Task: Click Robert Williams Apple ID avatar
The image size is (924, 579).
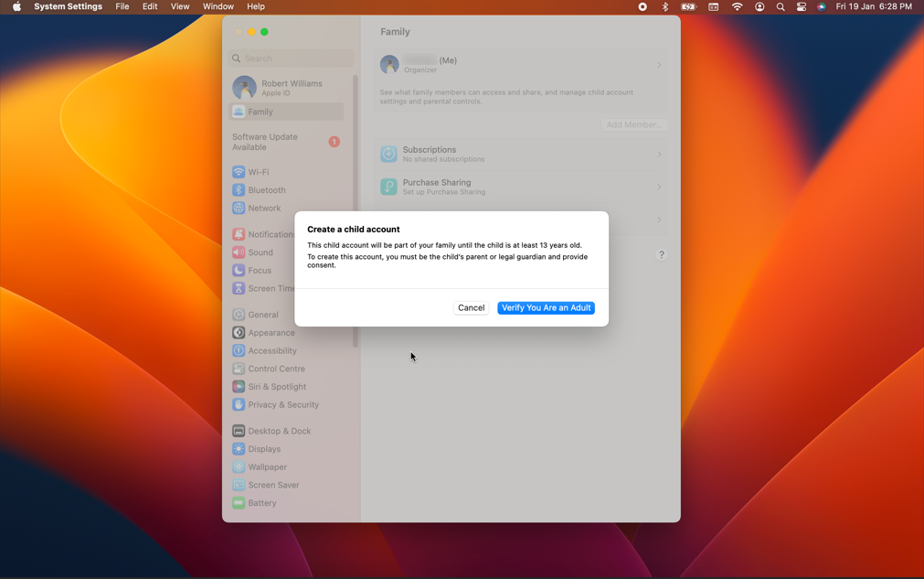Action: pyautogui.click(x=244, y=87)
